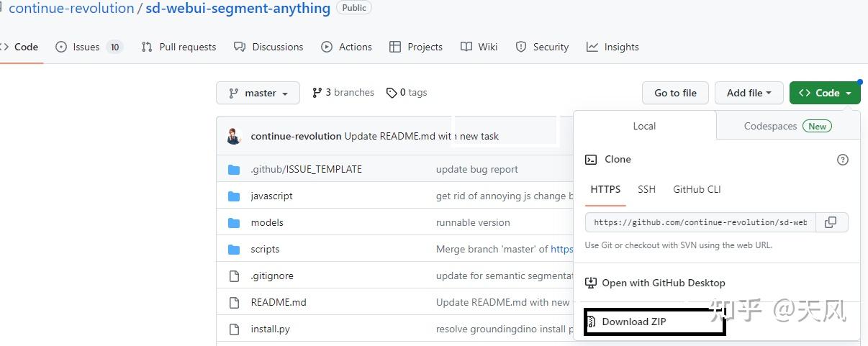This screenshot has width=868, height=346.
Task: View the 3 branches link
Action: coord(343,92)
